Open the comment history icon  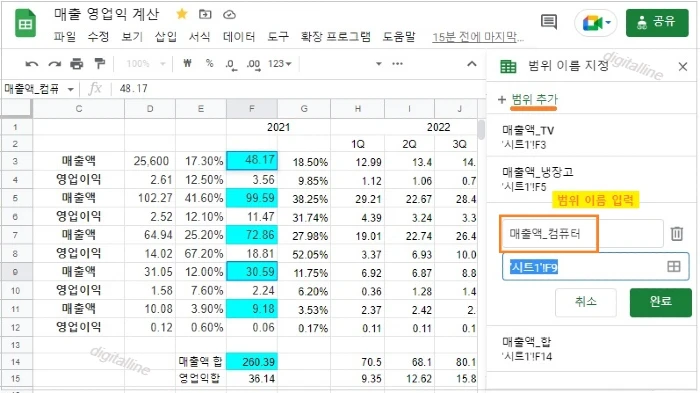[549, 21]
